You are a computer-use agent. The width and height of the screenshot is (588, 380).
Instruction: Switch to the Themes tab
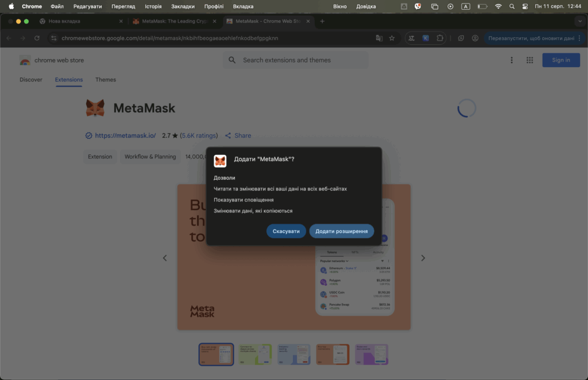(x=106, y=80)
